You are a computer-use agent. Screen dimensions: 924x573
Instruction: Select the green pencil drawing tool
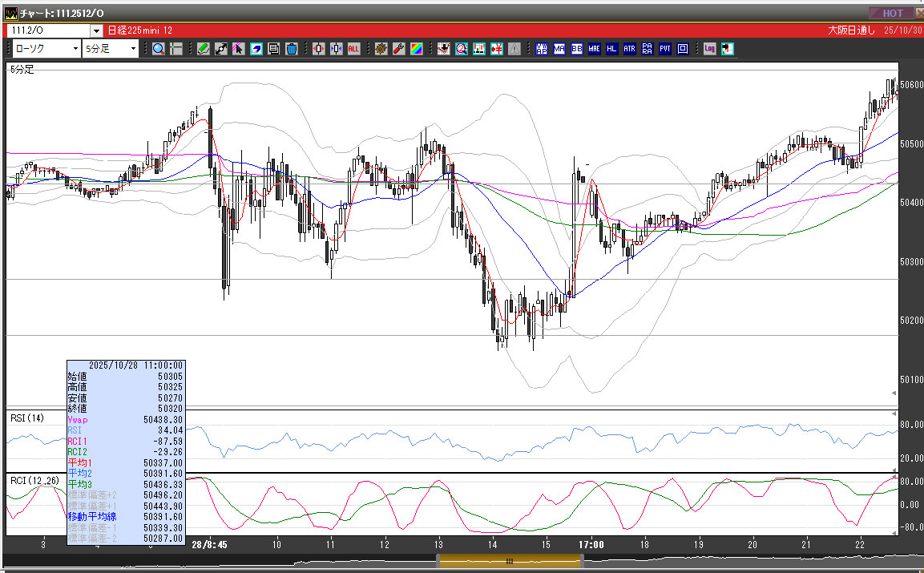[204, 49]
